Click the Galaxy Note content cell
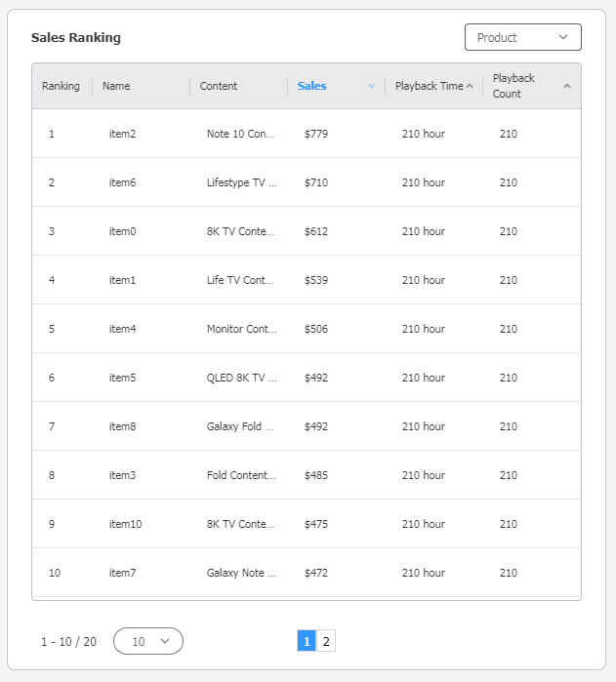Screen dimensions: 616x682 coord(241,573)
